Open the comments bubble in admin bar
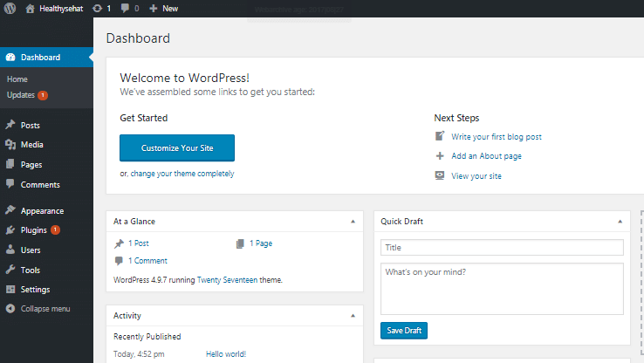644x363 pixels. pyautogui.click(x=126, y=8)
